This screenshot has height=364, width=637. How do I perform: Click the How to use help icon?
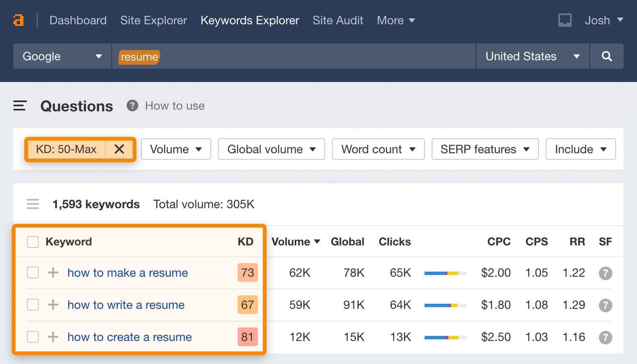(132, 106)
